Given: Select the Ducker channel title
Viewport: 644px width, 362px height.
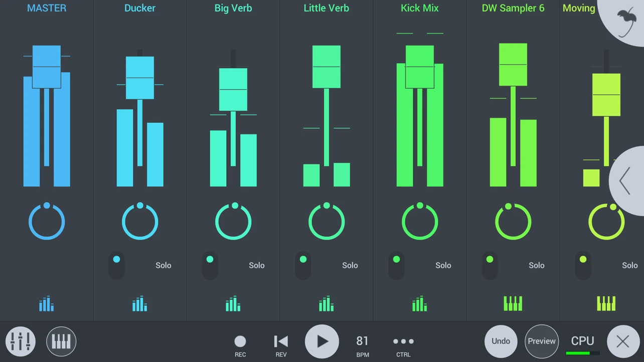Looking at the screenshot, I should point(140,8).
